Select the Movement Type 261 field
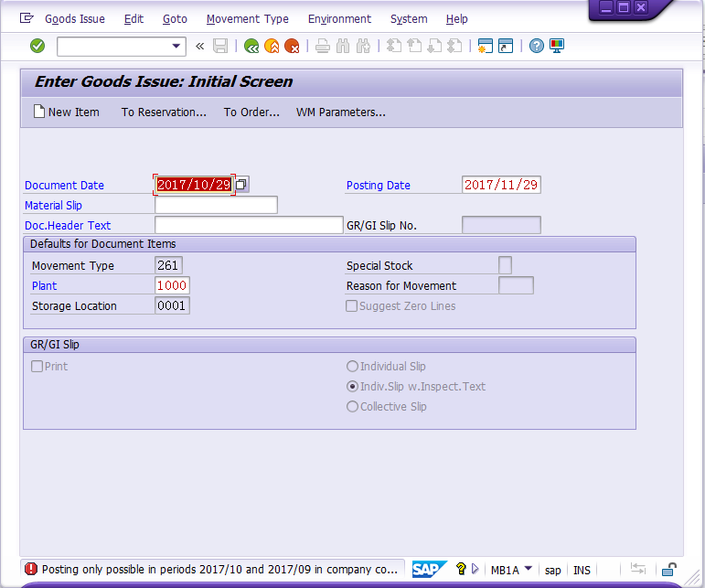 click(168, 265)
